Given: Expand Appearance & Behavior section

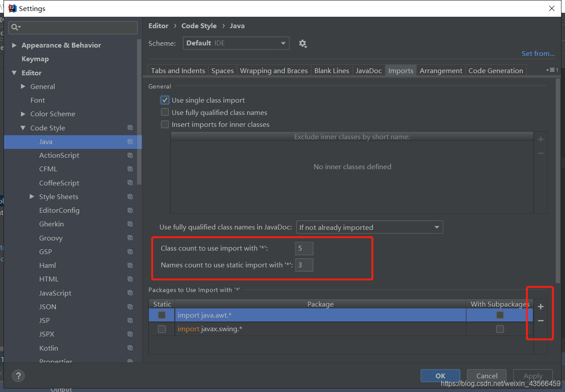Looking at the screenshot, I should coord(15,45).
